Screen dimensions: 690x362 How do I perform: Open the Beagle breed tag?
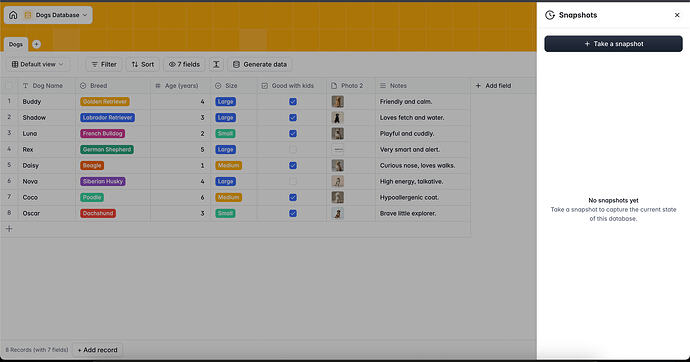(x=92, y=165)
